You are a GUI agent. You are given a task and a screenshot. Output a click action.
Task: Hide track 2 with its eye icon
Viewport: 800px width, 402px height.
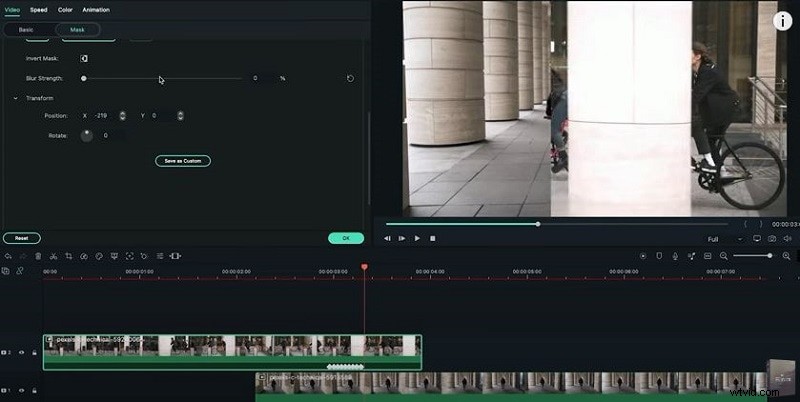coord(21,353)
